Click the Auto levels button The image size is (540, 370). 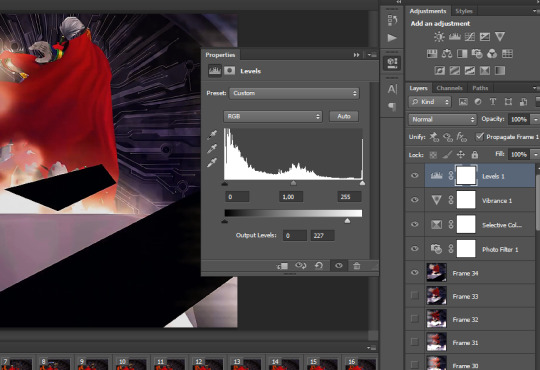coord(344,116)
